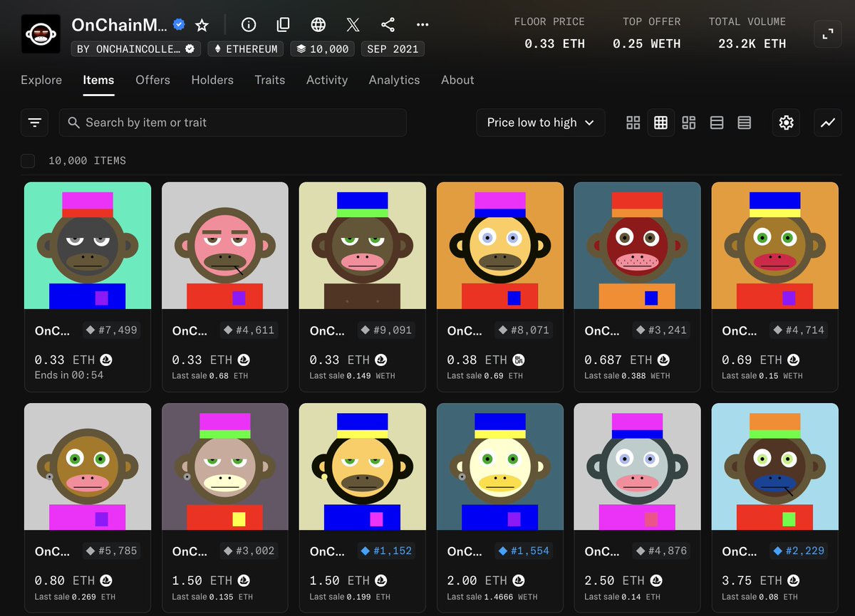Open the pink-faced monkey thumbnail #4,611

(x=225, y=246)
